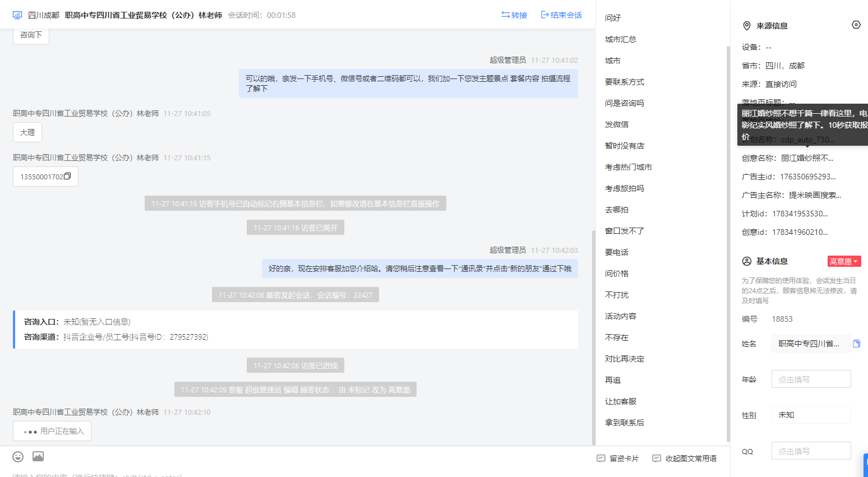
Task: Select quick reply 考虑热门城市
Action: 629,167
